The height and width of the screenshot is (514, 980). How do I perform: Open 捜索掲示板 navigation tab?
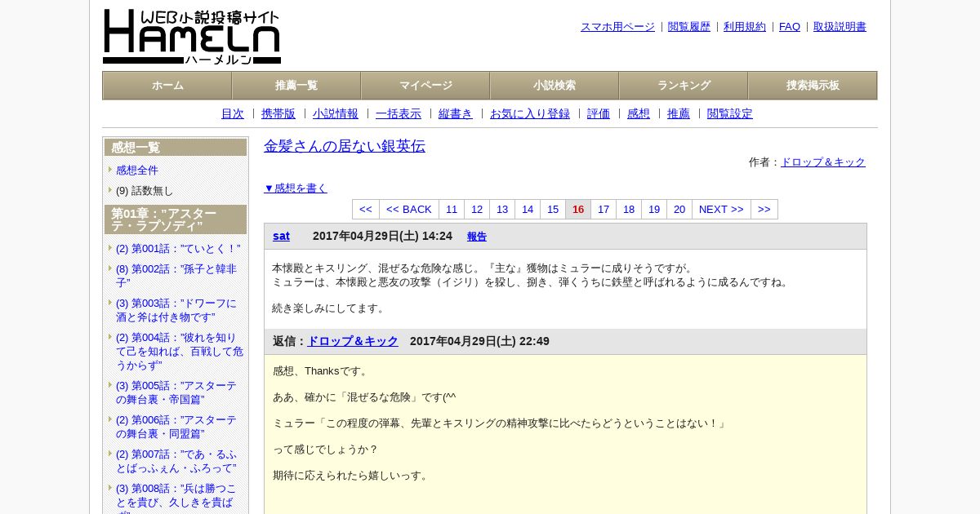[x=813, y=86]
